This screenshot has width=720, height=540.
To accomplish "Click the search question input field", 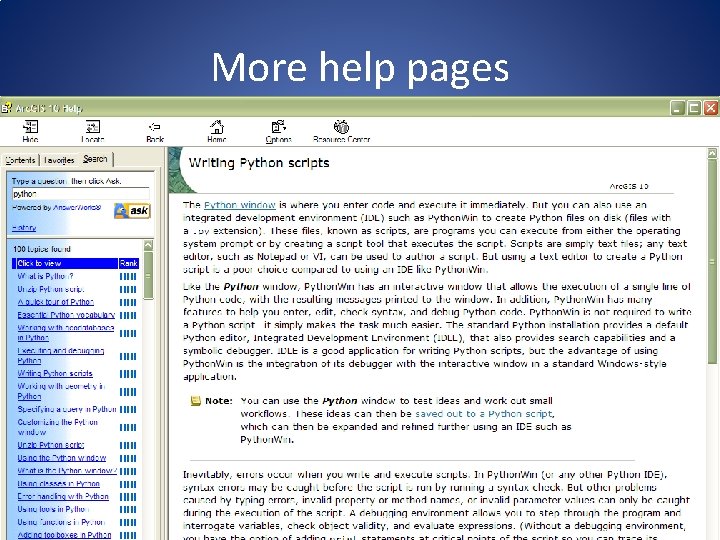I will click(x=81, y=193).
